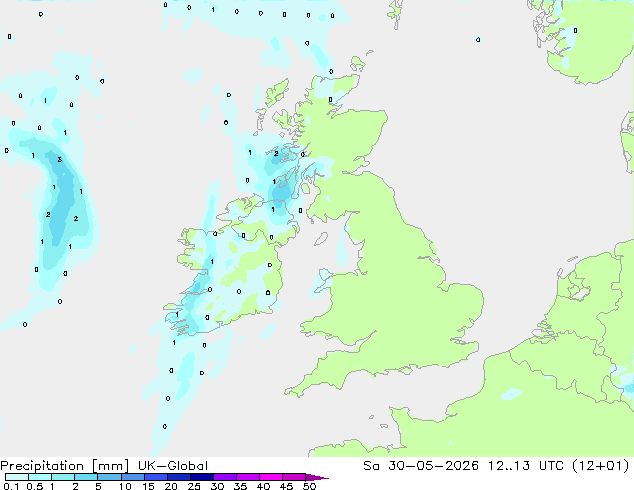Click the legend label '25'
Screen dimensions: 634x490
(194, 486)
